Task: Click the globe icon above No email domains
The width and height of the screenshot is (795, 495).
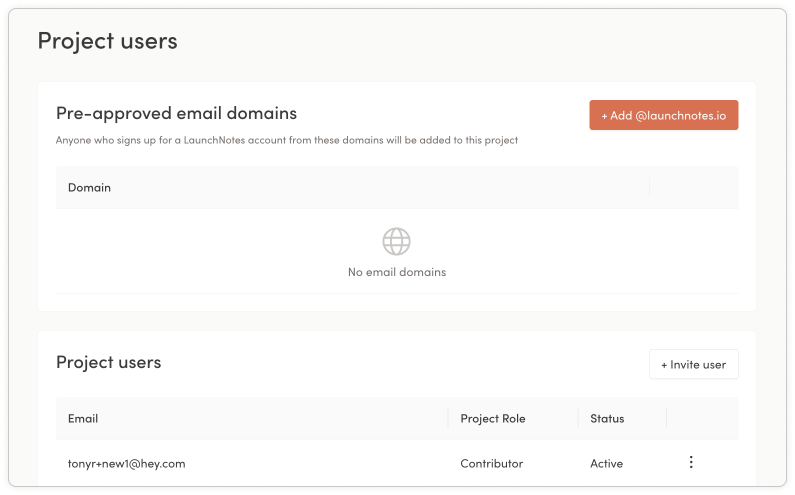Action: [x=397, y=241]
